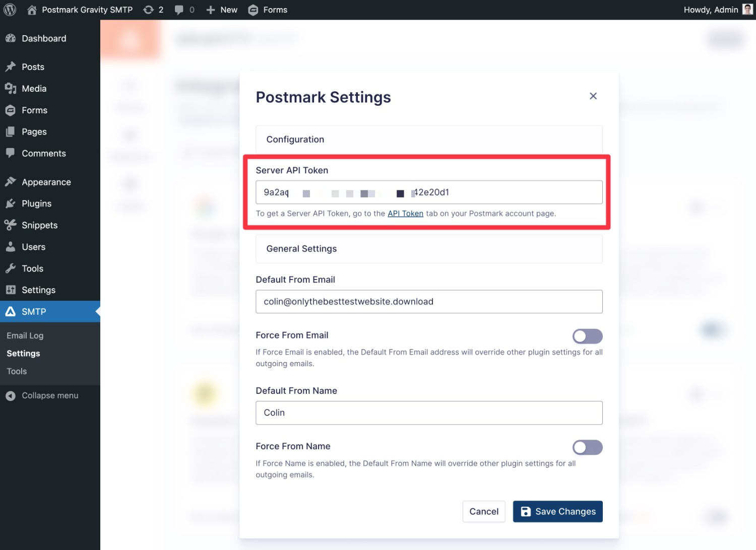Click the Pages icon in sidebar
Image resolution: width=756 pixels, height=550 pixels.
point(10,132)
